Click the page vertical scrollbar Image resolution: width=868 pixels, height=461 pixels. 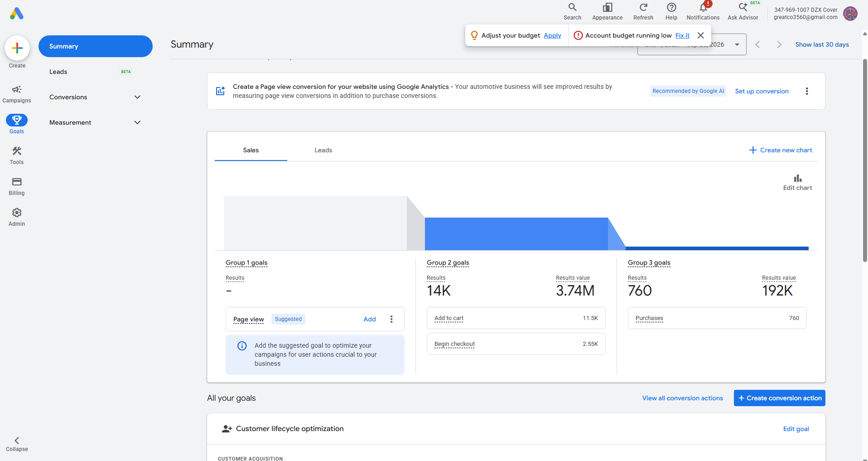pyautogui.click(x=865, y=160)
